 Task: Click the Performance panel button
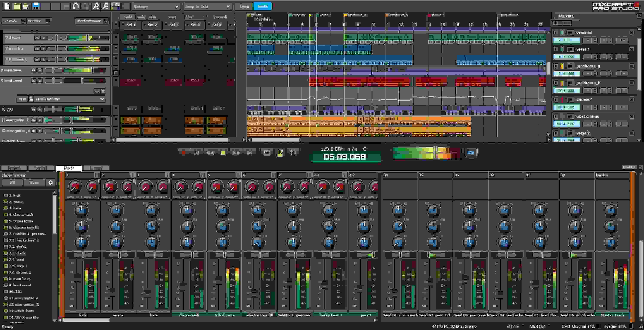click(91, 21)
